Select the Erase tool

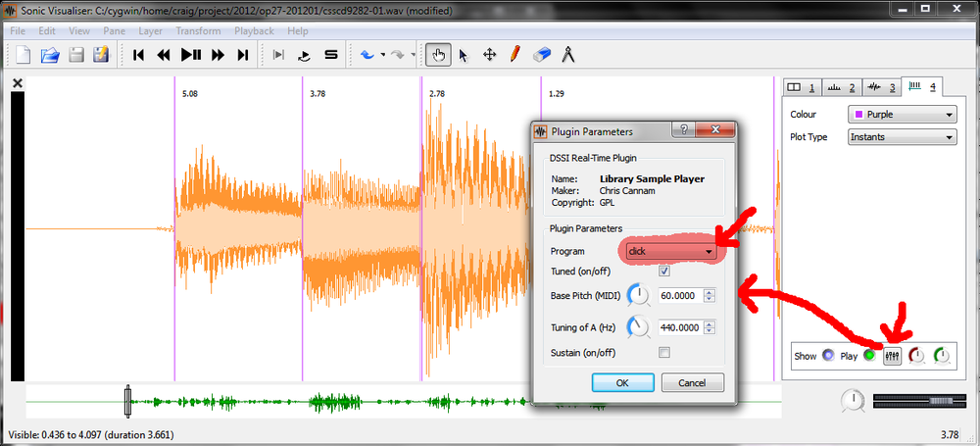click(540, 55)
